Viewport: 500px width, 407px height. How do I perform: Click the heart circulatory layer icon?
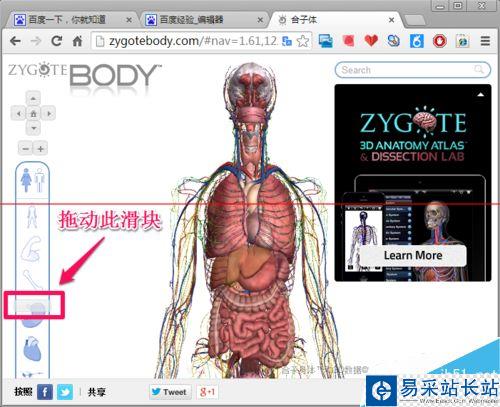[32, 349]
